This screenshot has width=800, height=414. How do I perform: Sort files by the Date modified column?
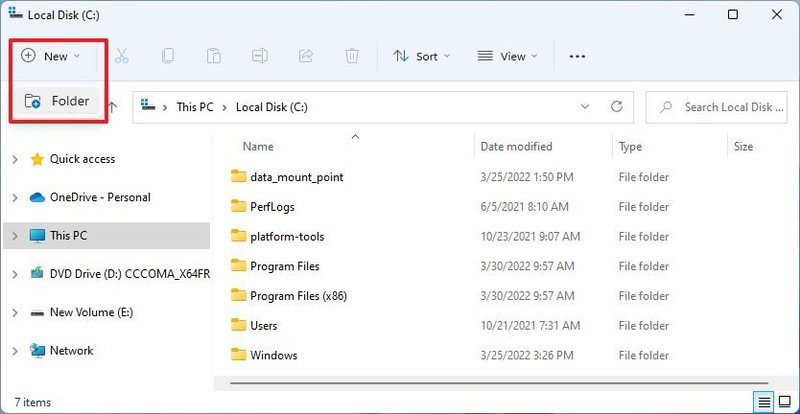pyautogui.click(x=516, y=146)
